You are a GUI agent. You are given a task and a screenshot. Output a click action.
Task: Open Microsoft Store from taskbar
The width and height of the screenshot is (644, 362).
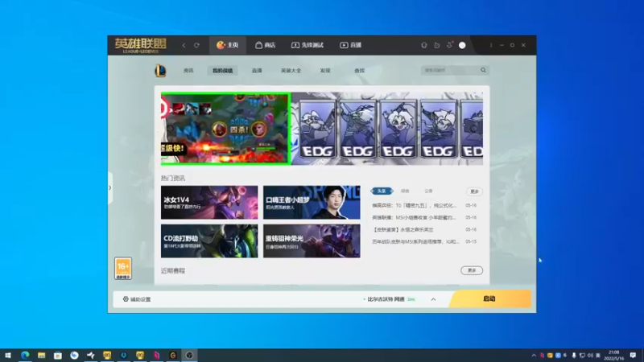tap(58, 355)
